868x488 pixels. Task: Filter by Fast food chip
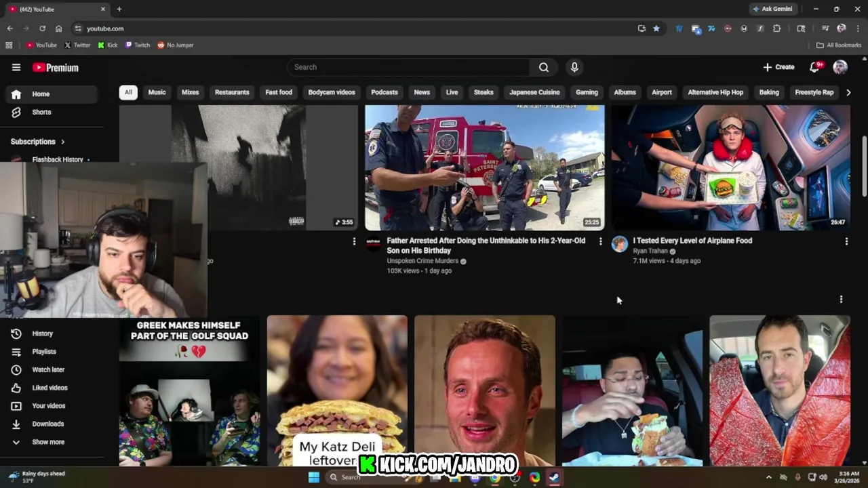[279, 92]
